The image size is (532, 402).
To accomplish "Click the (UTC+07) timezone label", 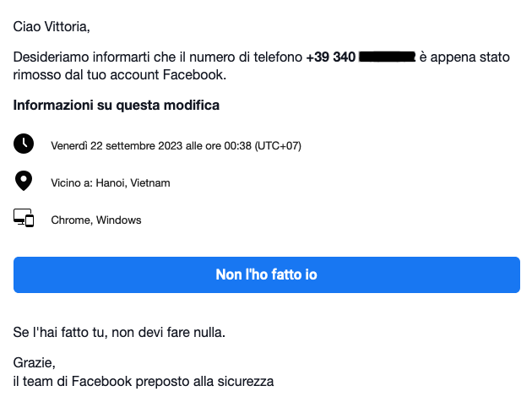I will coord(278,146).
